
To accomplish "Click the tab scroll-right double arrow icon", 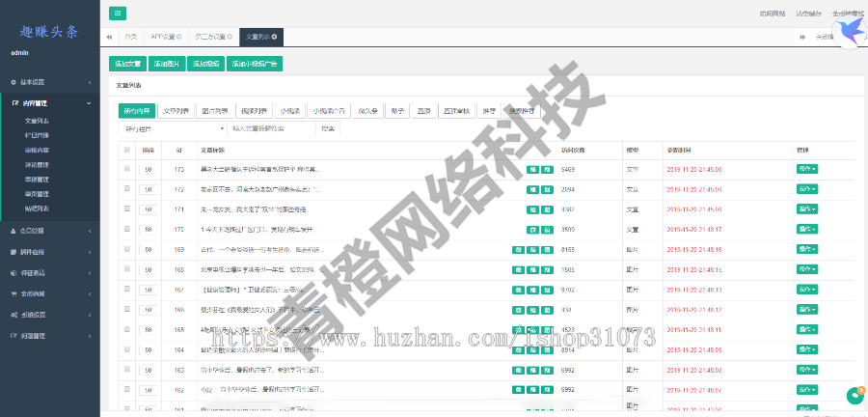I will tap(803, 37).
